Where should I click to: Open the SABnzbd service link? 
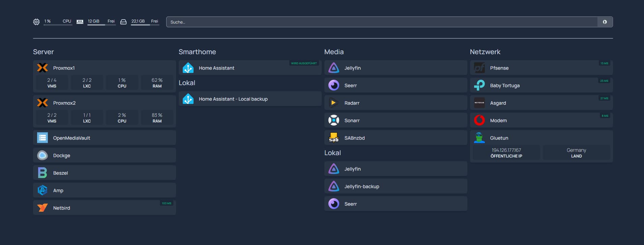[396, 138]
